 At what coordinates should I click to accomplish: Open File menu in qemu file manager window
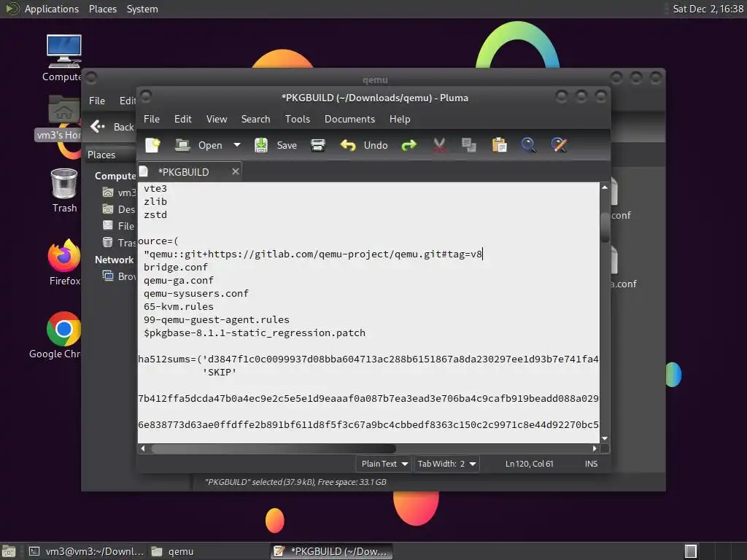coord(97,101)
